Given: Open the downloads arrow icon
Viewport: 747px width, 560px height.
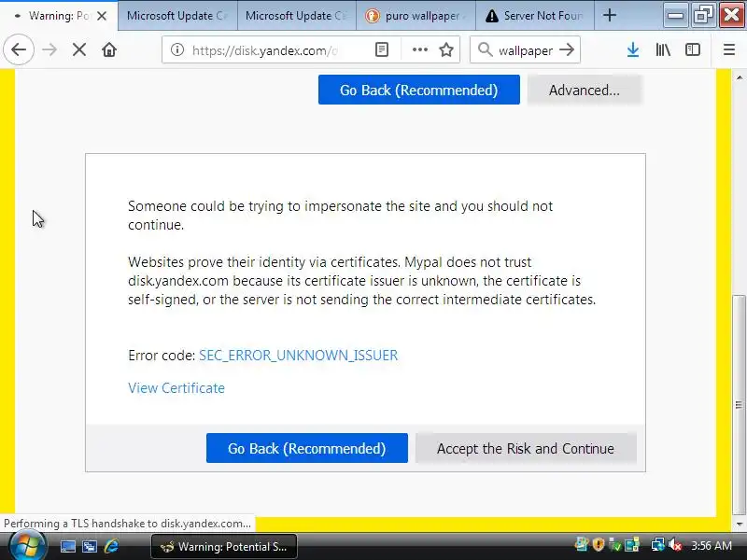Looking at the screenshot, I should [x=633, y=49].
